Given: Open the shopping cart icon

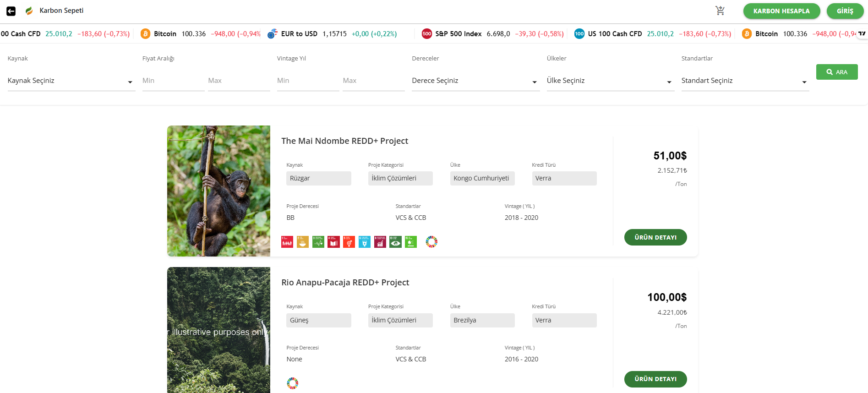Looking at the screenshot, I should pos(720,11).
